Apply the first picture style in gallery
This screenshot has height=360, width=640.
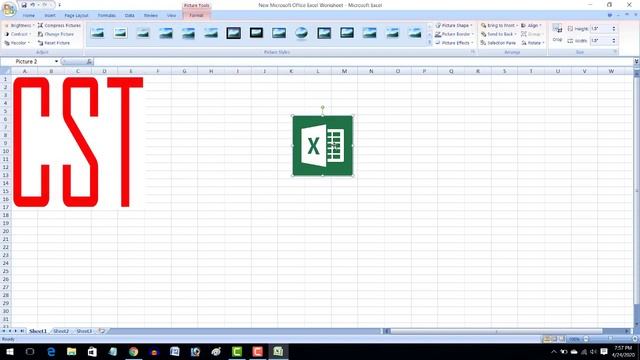[x=97, y=33]
